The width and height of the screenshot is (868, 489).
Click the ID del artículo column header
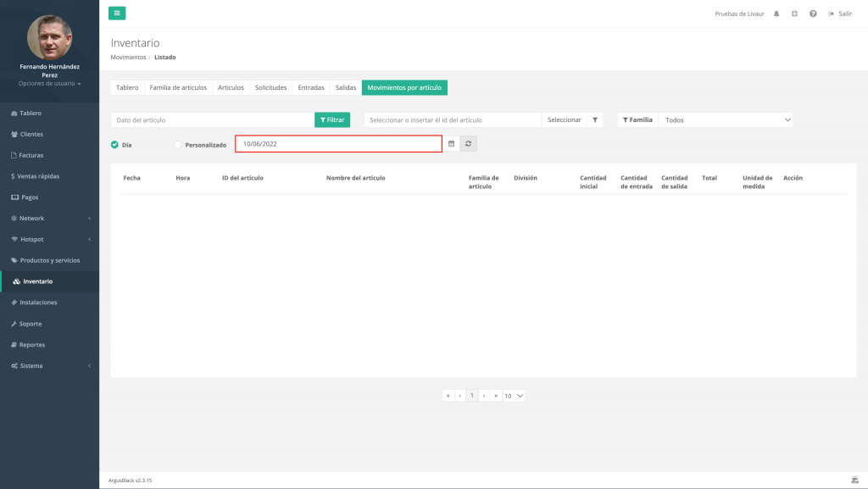[242, 178]
